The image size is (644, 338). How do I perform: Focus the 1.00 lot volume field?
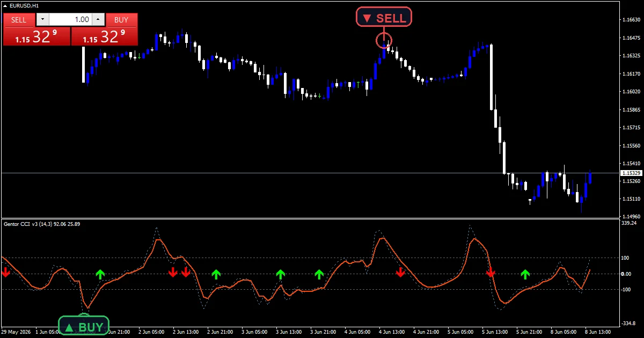coord(70,20)
